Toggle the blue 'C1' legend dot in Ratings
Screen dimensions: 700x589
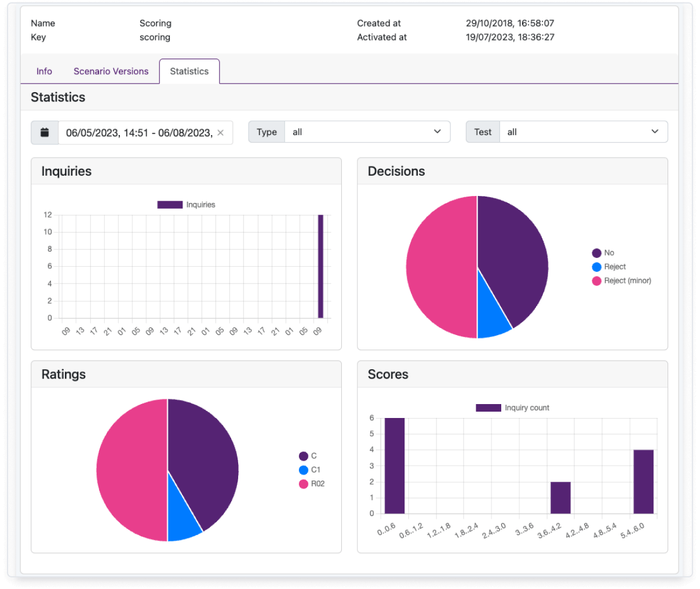coord(303,470)
